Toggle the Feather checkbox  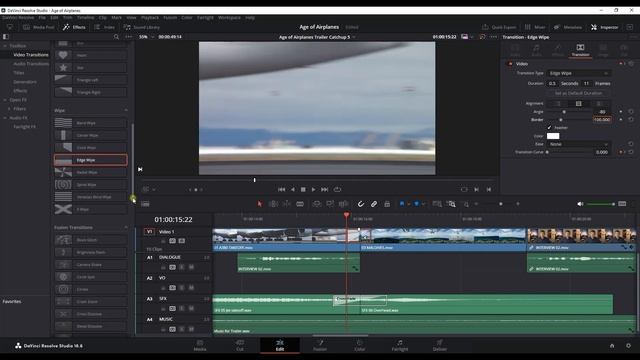click(x=549, y=127)
